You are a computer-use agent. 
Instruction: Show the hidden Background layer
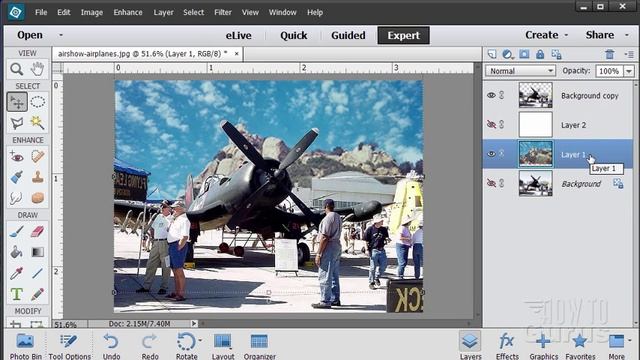tap(491, 183)
